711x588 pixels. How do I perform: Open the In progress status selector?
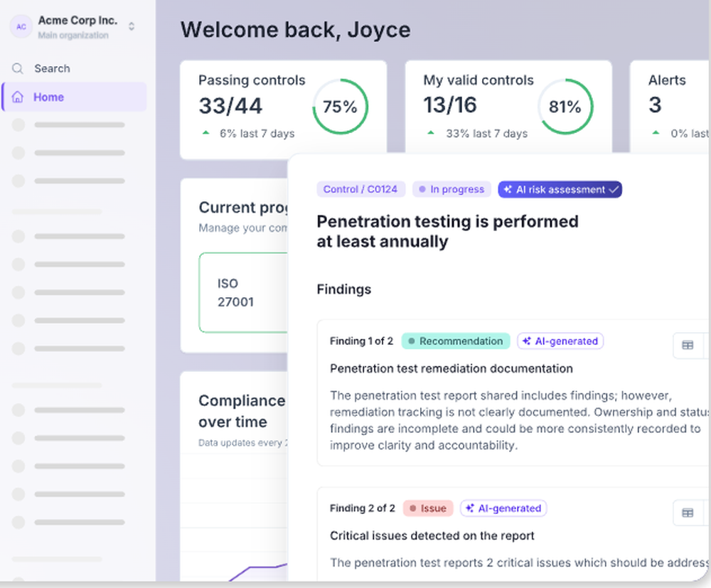[x=451, y=189]
